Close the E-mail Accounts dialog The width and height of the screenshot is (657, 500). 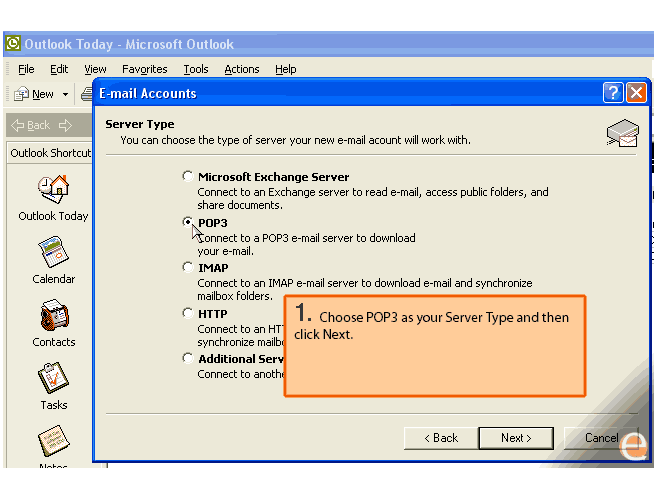pyautogui.click(x=636, y=93)
